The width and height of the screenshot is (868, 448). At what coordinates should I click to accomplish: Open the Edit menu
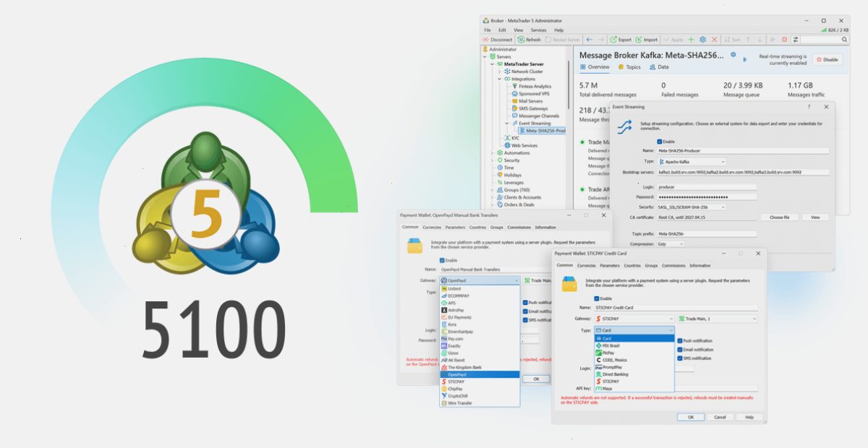tap(502, 30)
